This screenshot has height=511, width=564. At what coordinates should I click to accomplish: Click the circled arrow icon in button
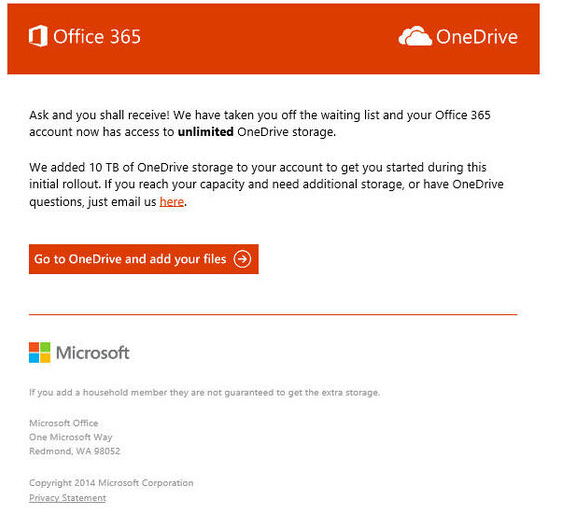(x=242, y=259)
